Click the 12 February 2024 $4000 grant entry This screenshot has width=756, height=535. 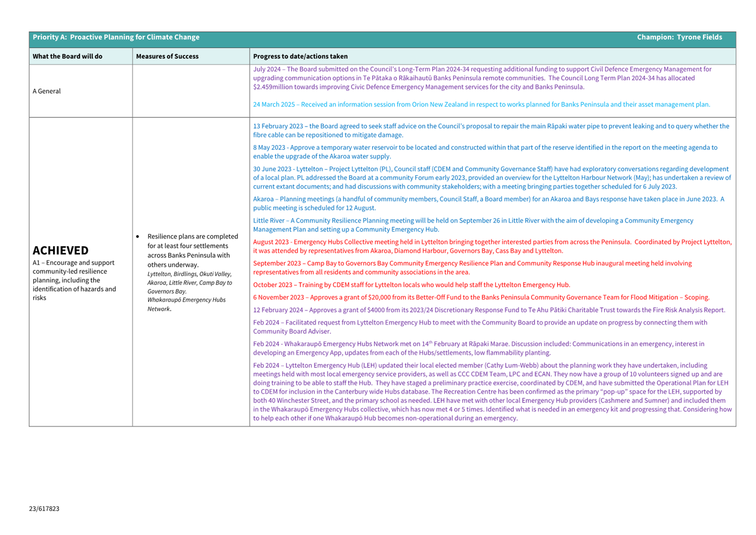coord(489,310)
